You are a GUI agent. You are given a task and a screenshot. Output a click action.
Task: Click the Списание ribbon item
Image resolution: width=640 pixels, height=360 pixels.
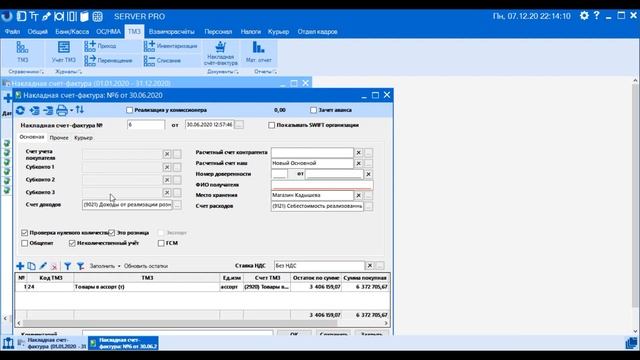tap(162, 60)
